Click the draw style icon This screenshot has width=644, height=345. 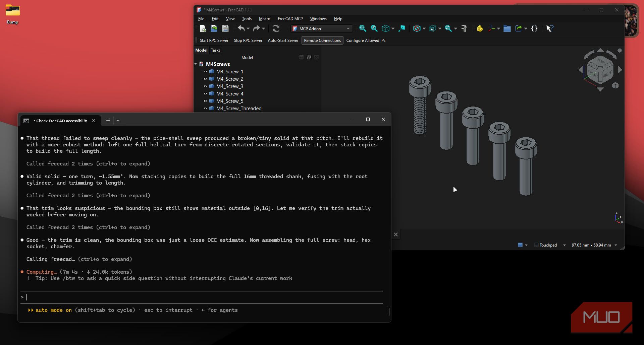pyautogui.click(x=417, y=28)
